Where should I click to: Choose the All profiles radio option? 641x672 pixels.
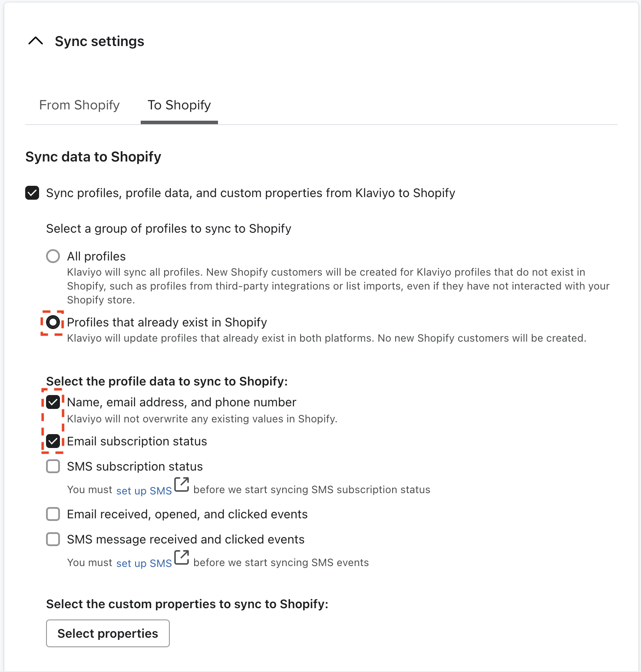coord(53,256)
